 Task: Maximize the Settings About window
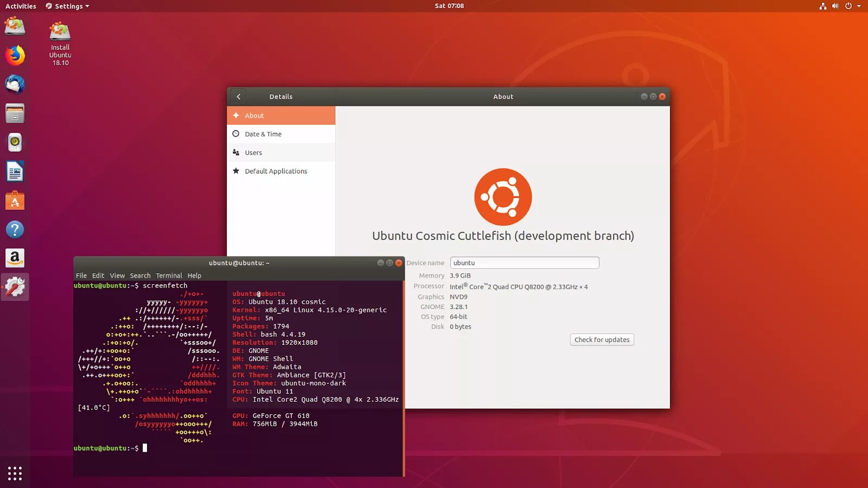[653, 97]
